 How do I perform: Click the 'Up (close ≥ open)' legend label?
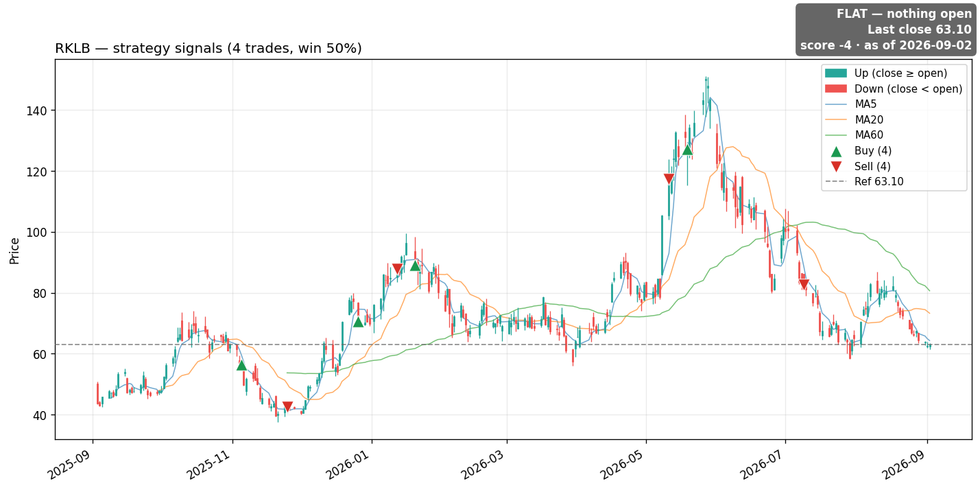click(900, 73)
